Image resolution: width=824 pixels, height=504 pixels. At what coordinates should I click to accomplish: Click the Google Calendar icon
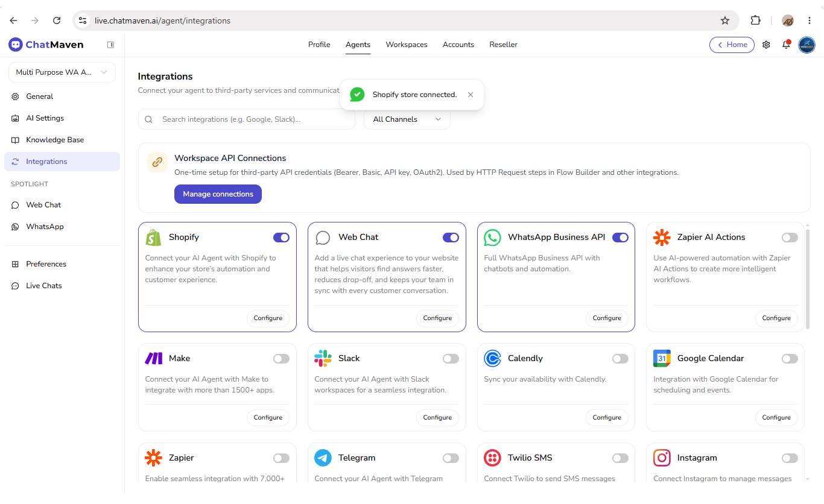[662, 359]
